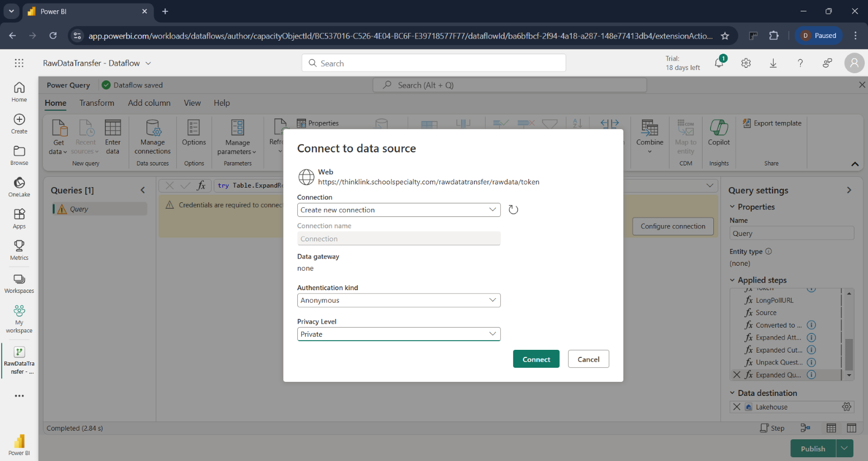This screenshot has height=461, width=868.
Task: Collapse the Applied steps section
Action: point(732,280)
